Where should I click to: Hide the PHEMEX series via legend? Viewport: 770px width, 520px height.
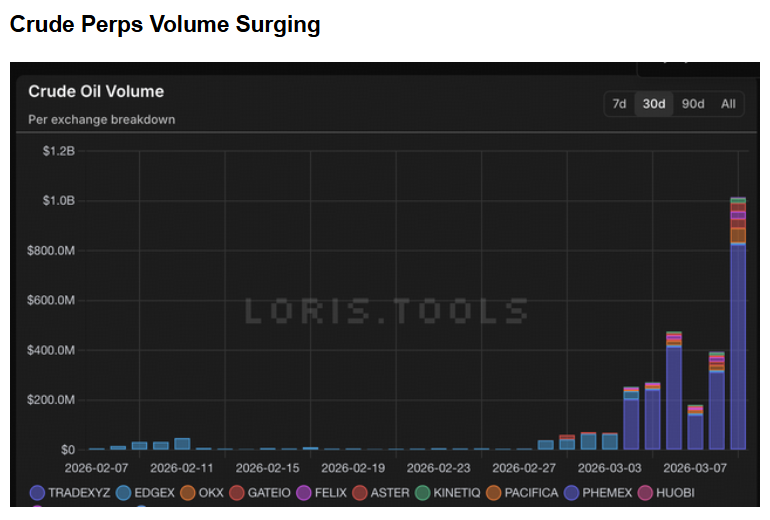point(573,493)
